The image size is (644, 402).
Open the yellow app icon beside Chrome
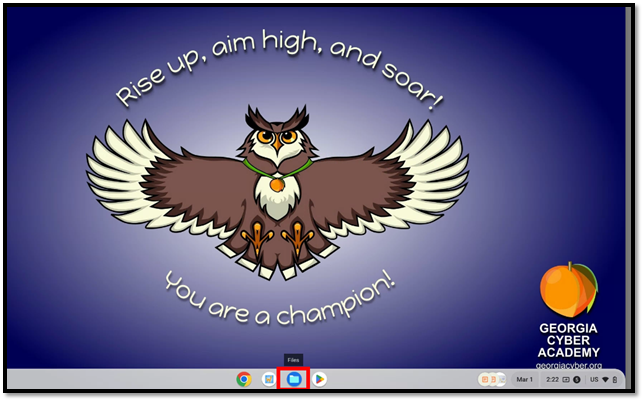click(268, 379)
